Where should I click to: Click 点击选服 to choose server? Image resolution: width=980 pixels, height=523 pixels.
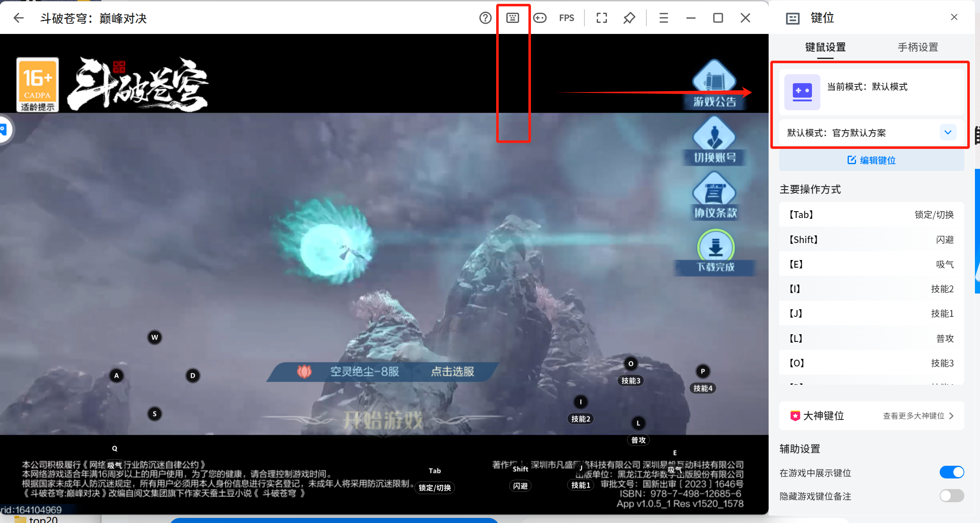click(452, 372)
